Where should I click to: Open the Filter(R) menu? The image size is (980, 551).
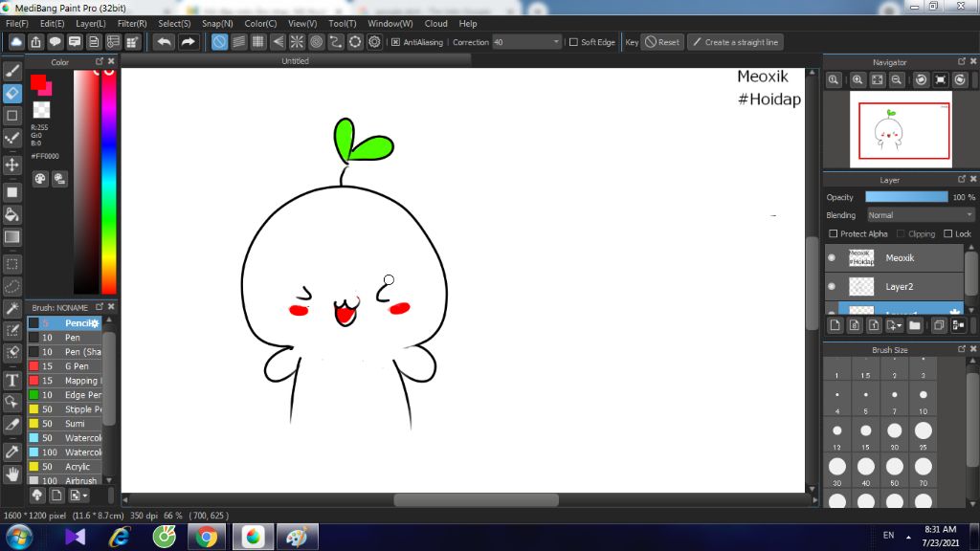coord(132,23)
